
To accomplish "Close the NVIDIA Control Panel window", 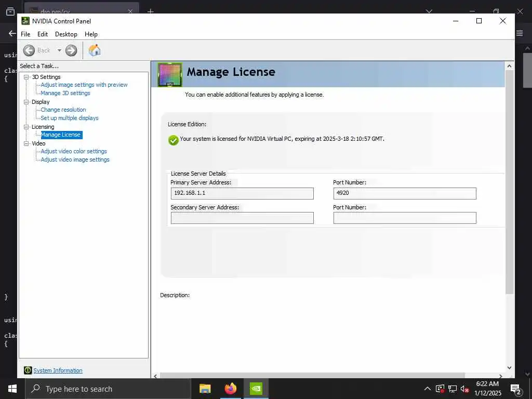I will tap(503, 21).
